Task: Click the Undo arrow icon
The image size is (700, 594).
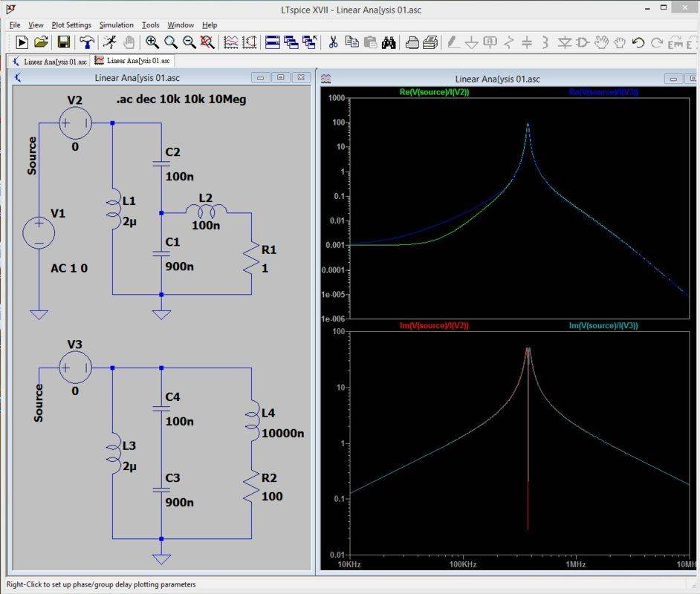Action: pos(638,42)
